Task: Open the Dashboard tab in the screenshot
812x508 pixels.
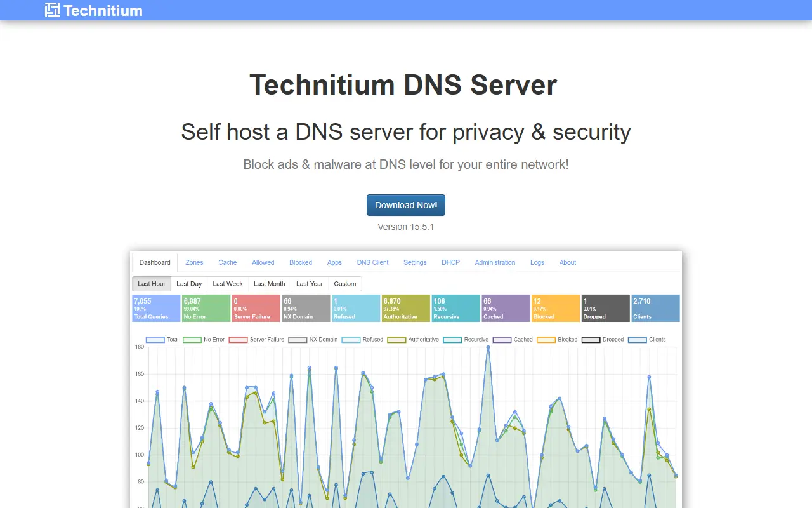Action: click(x=155, y=262)
